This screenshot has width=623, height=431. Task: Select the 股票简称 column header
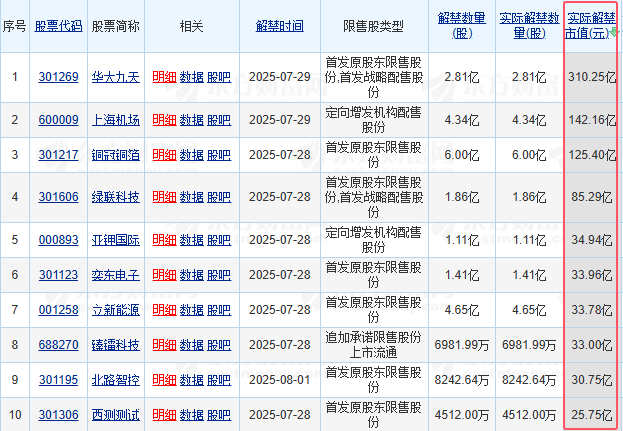[x=116, y=26]
